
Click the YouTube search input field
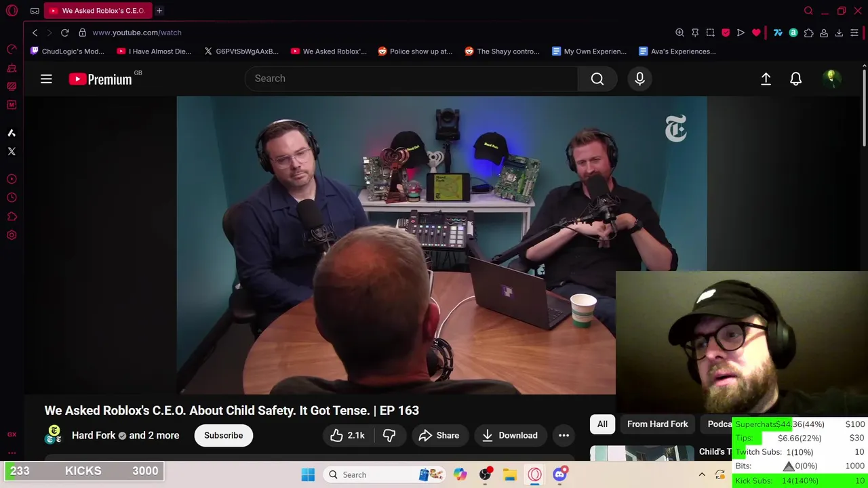411,79
